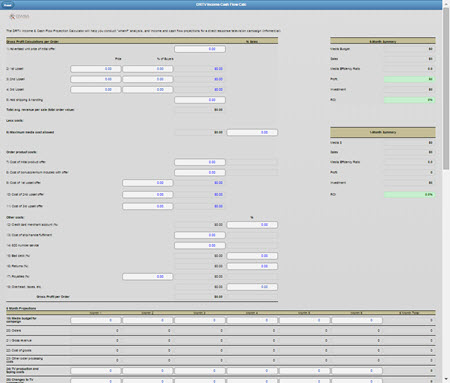The image size is (450, 383).
Task: Click the 6-Month Summary Profit value cell
Action: click(409, 79)
